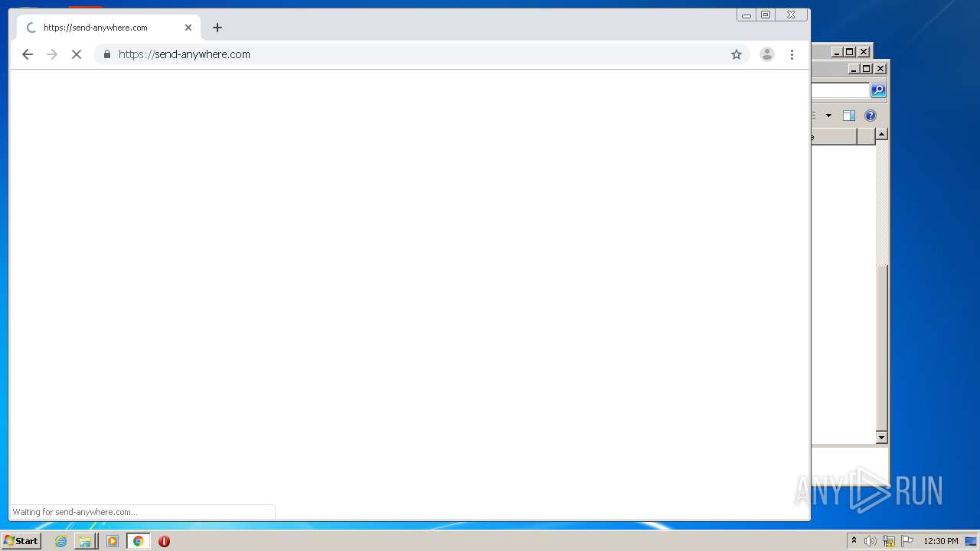
Task: Click the vertical scrollbar thumb in the Explorer window
Action: (881, 347)
